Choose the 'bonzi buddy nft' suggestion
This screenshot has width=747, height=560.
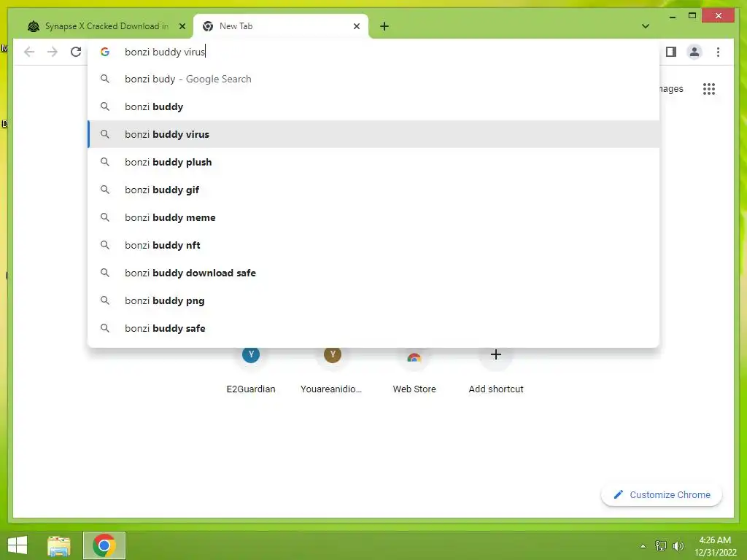tap(373, 245)
